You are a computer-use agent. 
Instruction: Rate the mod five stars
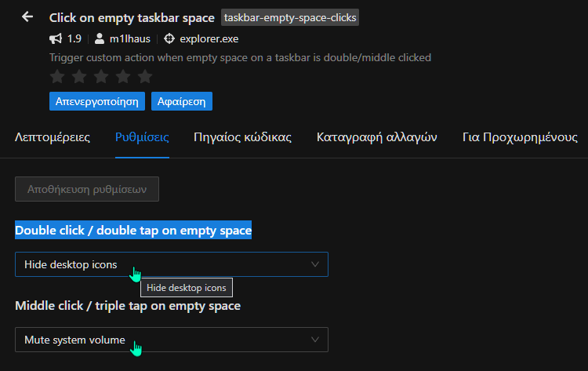tap(145, 77)
